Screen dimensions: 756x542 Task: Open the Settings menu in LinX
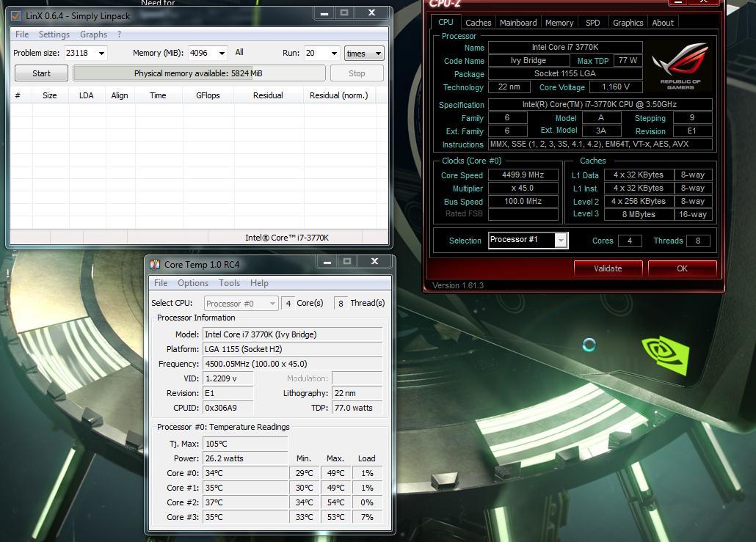click(x=54, y=34)
